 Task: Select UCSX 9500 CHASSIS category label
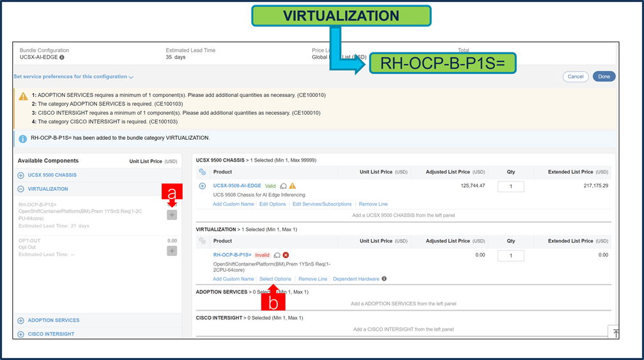(x=52, y=176)
